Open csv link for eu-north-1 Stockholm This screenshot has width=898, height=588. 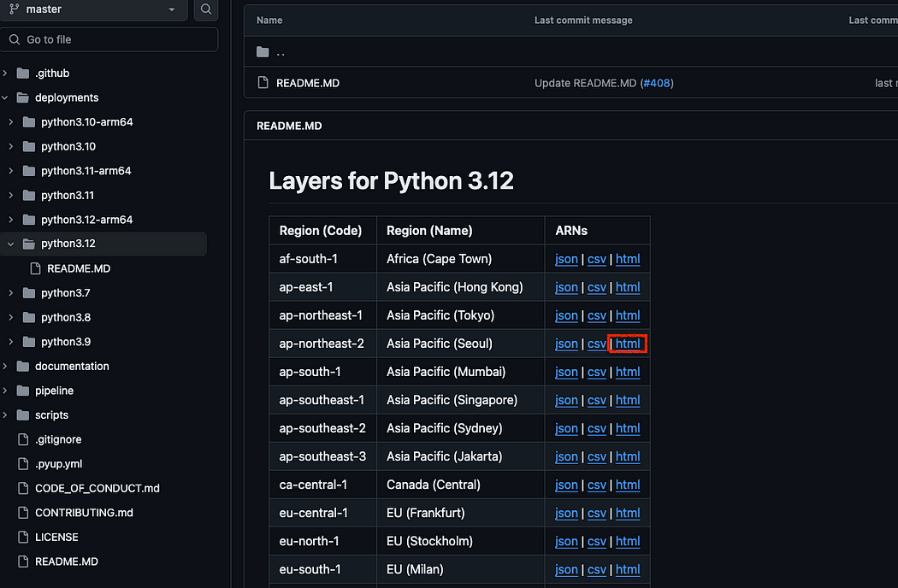click(x=597, y=541)
